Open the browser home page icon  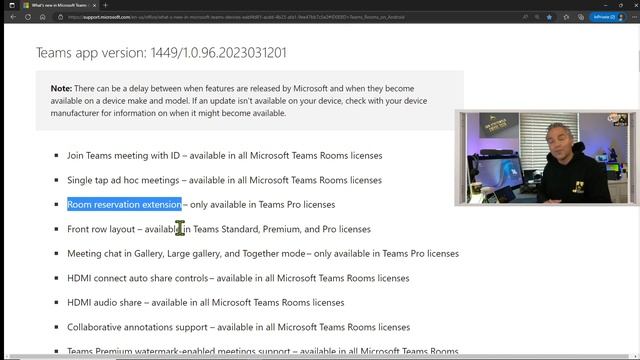tap(42, 17)
